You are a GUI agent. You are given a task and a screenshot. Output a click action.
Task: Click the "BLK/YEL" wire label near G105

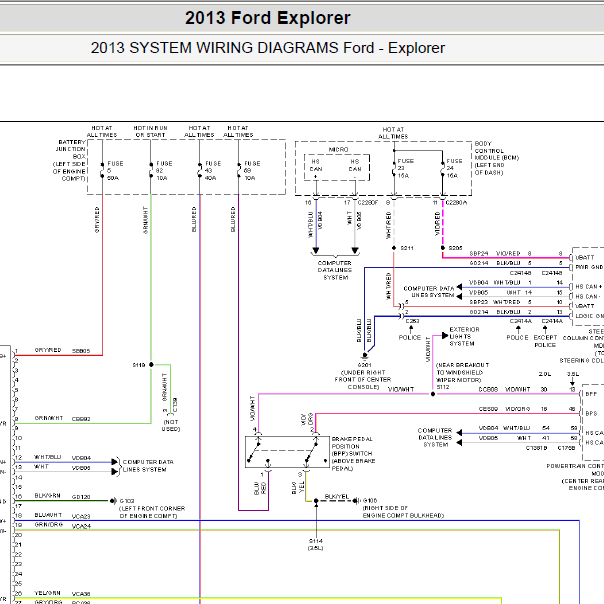[x=337, y=497]
